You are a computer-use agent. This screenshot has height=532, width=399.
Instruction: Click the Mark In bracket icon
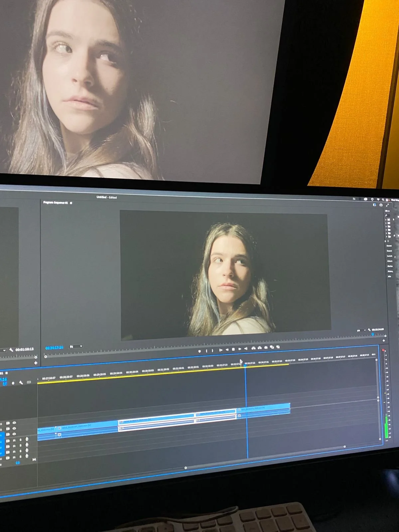(x=206, y=351)
